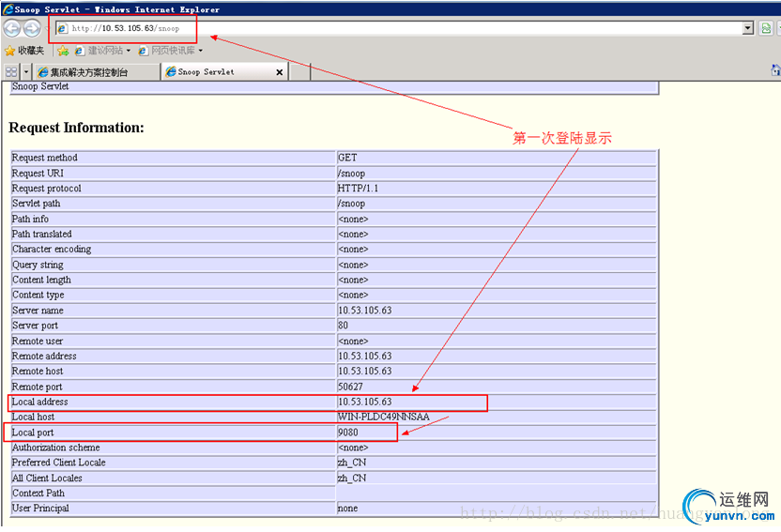Open a new blank tab
The width and height of the screenshot is (781, 532).
pos(299,72)
